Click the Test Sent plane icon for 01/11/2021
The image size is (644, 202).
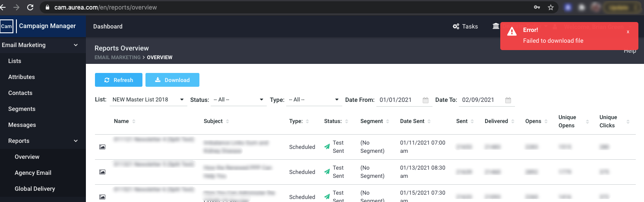pyautogui.click(x=327, y=147)
